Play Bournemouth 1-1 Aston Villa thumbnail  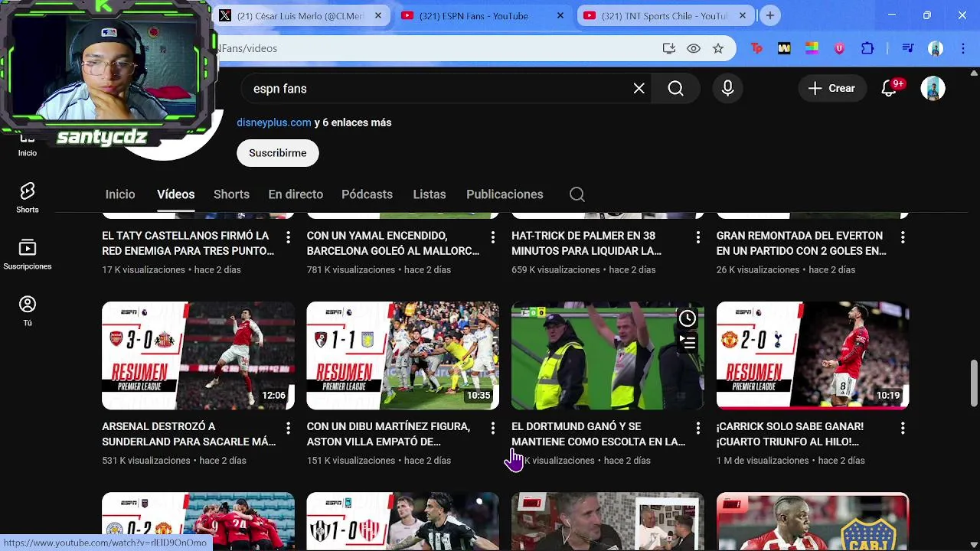pos(403,356)
